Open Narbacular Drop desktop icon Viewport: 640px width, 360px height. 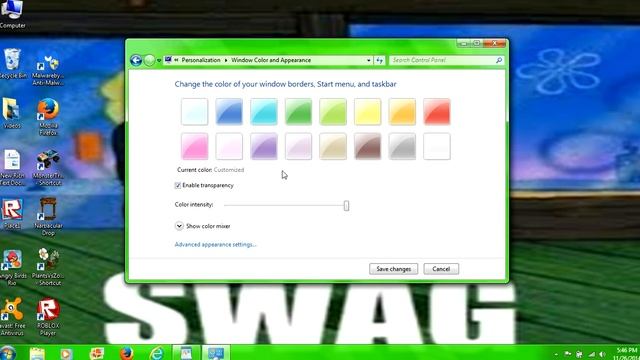(x=48, y=217)
